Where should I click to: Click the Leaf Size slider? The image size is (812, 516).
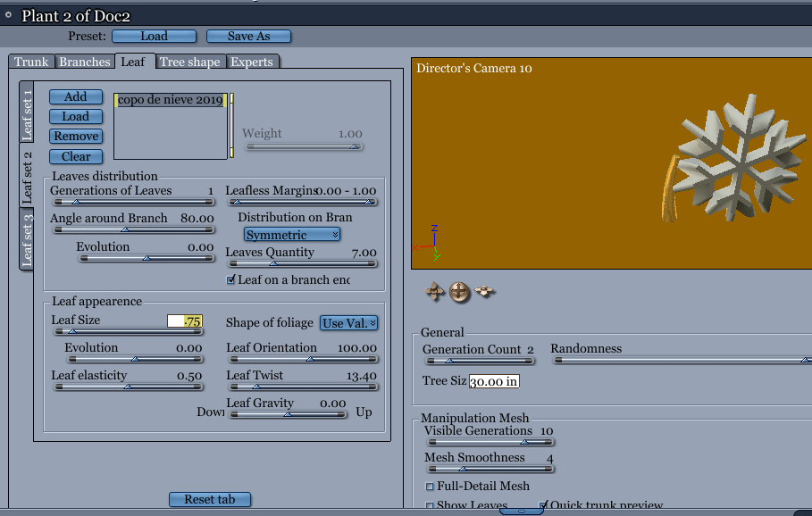[x=128, y=331]
